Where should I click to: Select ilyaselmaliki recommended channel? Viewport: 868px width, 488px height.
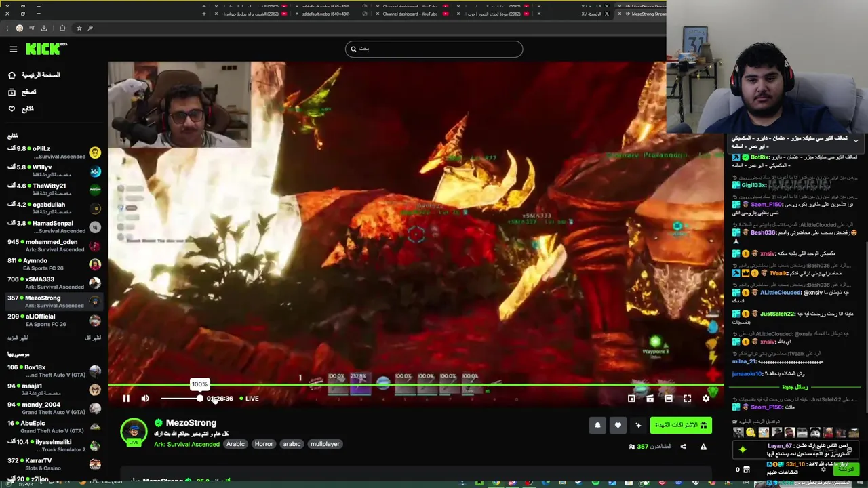(54, 445)
